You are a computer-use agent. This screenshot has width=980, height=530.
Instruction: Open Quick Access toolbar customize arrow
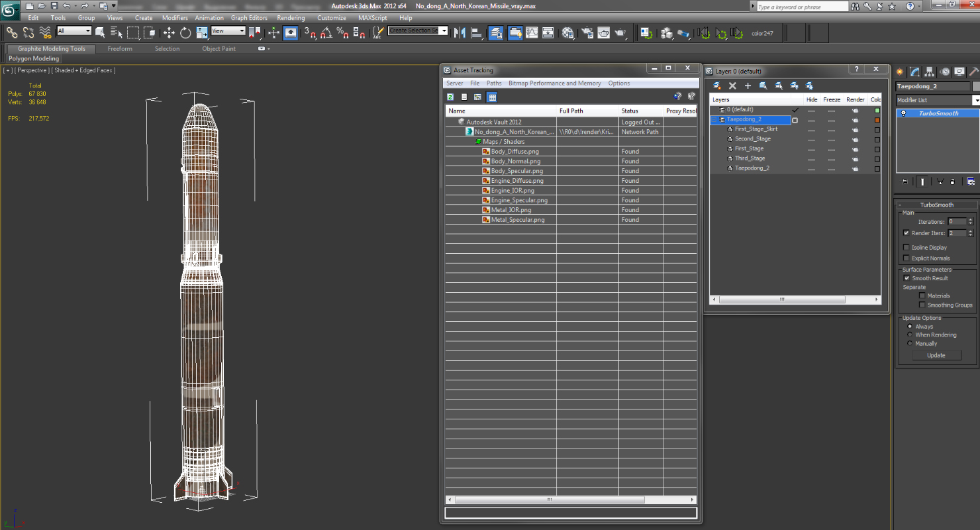pos(114,6)
